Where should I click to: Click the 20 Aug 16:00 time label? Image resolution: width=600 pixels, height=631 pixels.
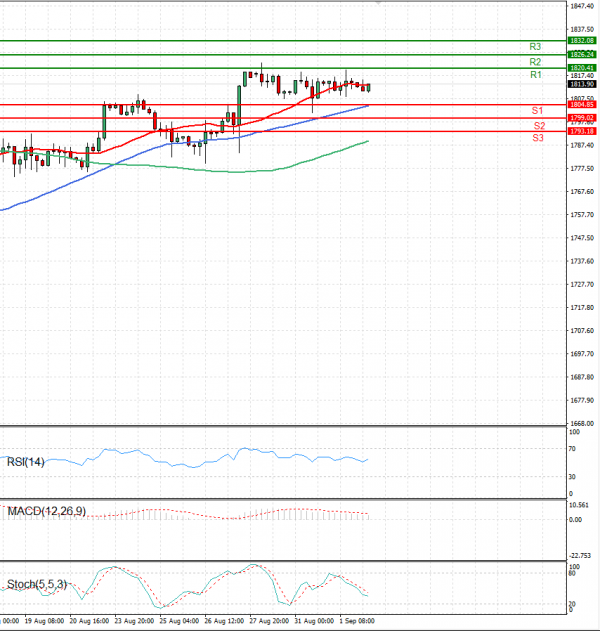(x=89, y=621)
